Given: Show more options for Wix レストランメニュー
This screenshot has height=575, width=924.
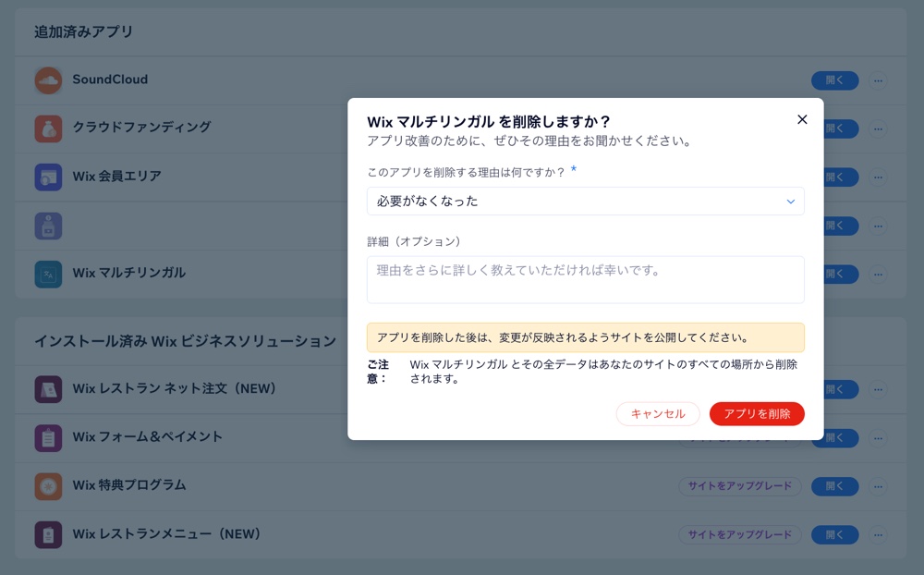Looking at the screenshot, I should pos(878,534).
